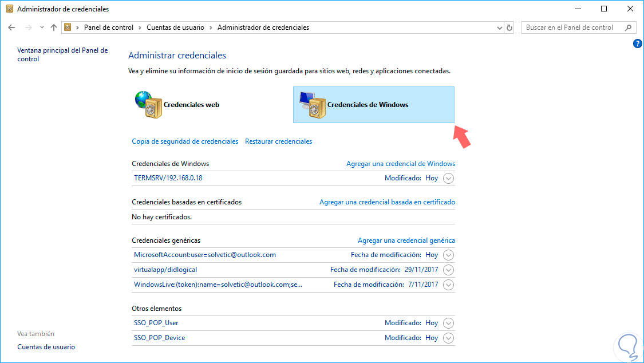Open Panel de control breadcrumb
Screen dimensions: 644x363
pyautogui.click(x=108, y=27)
